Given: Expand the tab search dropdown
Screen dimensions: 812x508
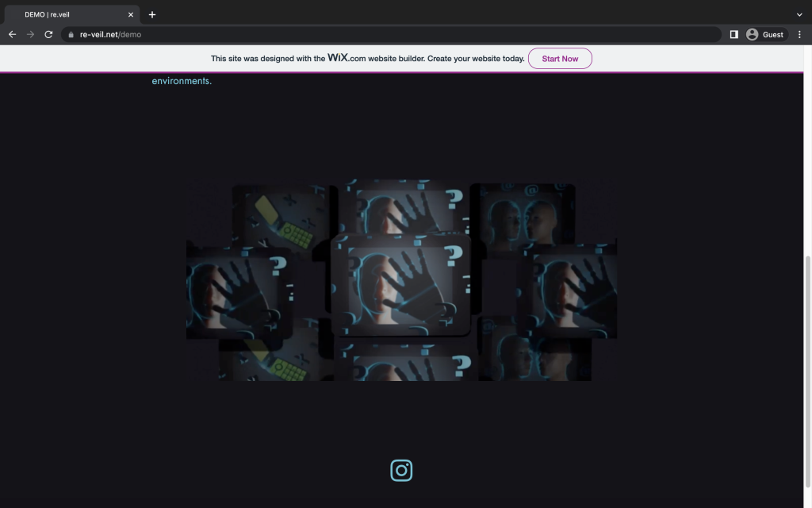Looking at the screenshot, I should 799,14.
